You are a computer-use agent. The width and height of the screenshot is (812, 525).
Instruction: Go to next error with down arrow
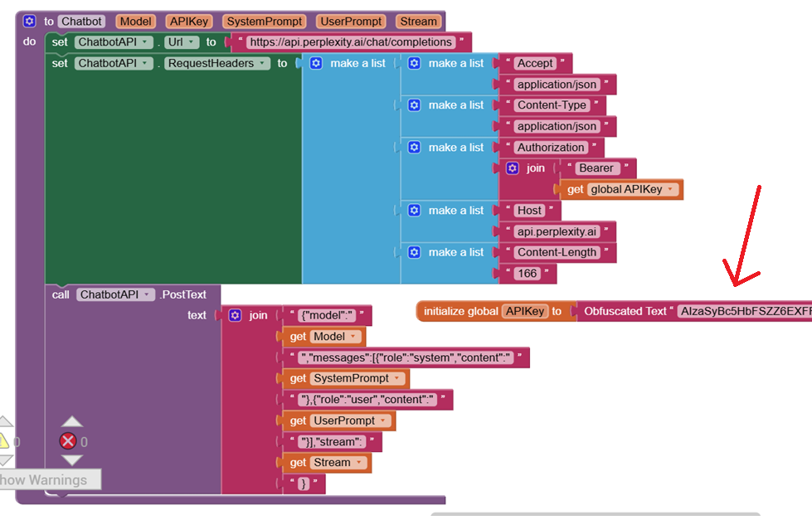coord(71,460)
